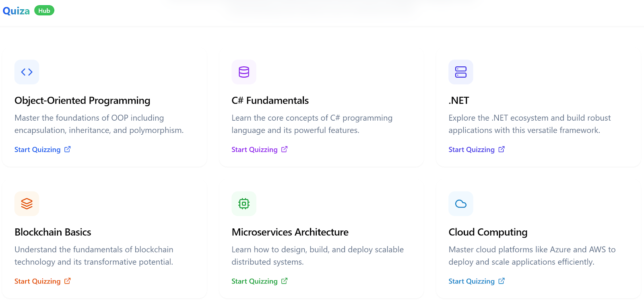The width and height of the screenshot is (644, 304).
Task: Click external-link icon beside Blockchain Start Quizzing
Action: coord(68,281)
